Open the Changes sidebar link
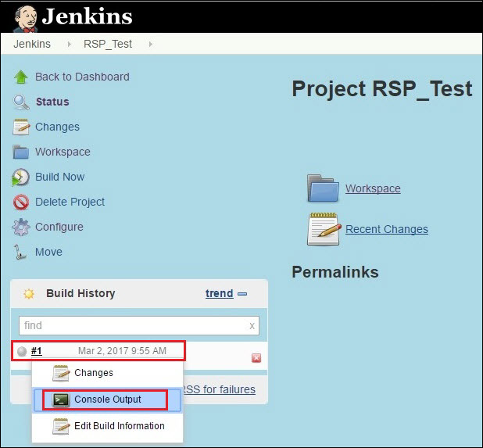Image resolution: width=483 pixels, height=448 pixels. (57, 127)
